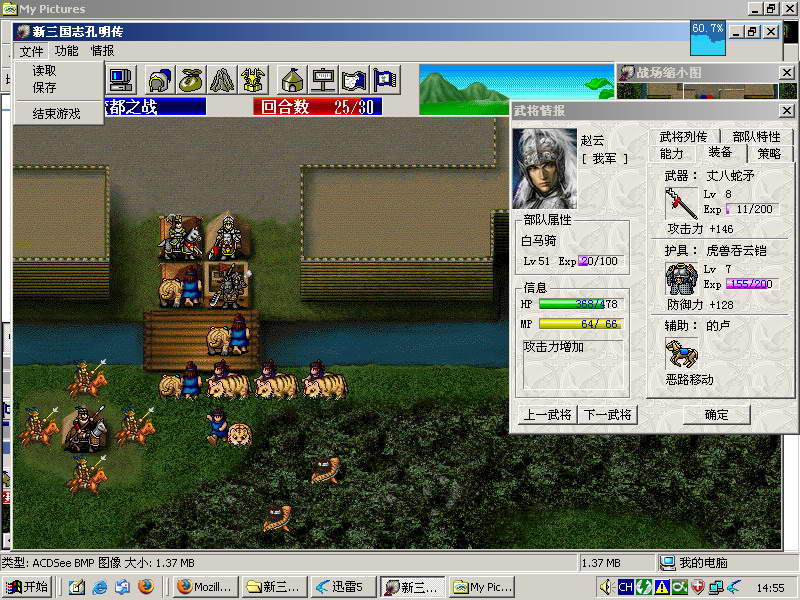800x600 pixels.
Task: Click the 丈八蛇矛 weapon icon
Action: (x=681, y=203)
